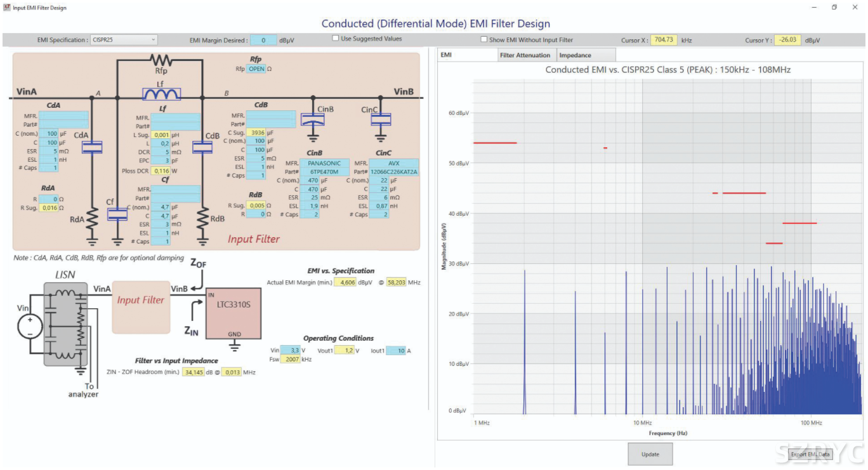Screen dimensions: 868x470
Task: Click the Lf inductor symbol in schematic
Action: [161, 94]
